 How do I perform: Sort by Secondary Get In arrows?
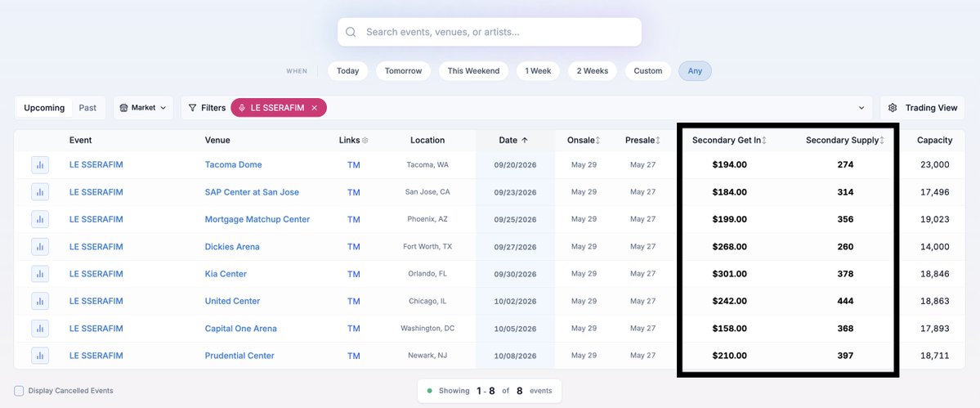(x=763, y=141)
